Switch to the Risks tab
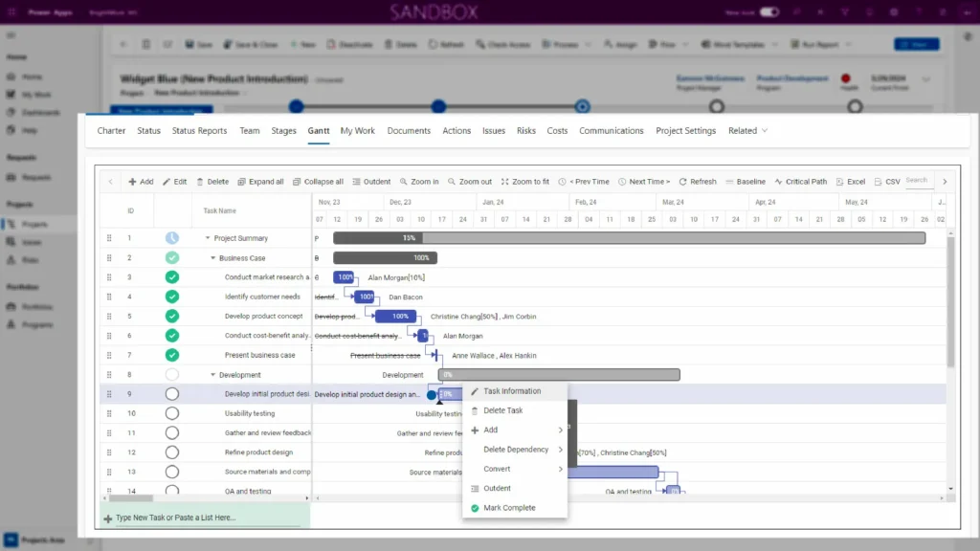Viewport: 980px width, 551px height. tap(525, 131)
